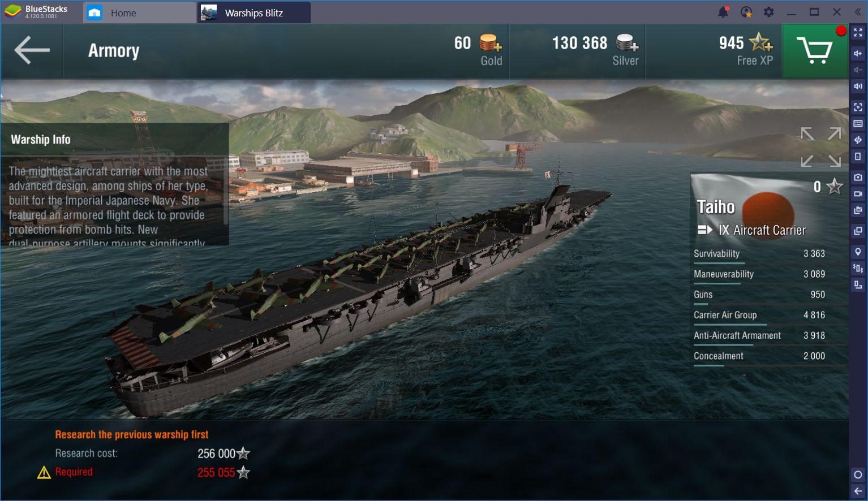This screenshot has width=868, height=501.
Task: Convert Free XP star icon
Action: pos(760,42)
